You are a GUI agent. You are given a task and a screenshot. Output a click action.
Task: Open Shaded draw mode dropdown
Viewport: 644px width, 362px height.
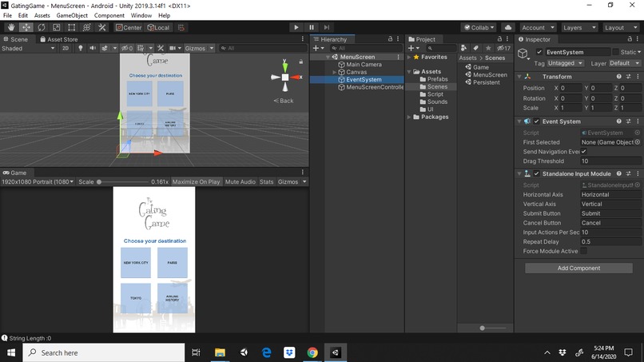pos(28,48)
